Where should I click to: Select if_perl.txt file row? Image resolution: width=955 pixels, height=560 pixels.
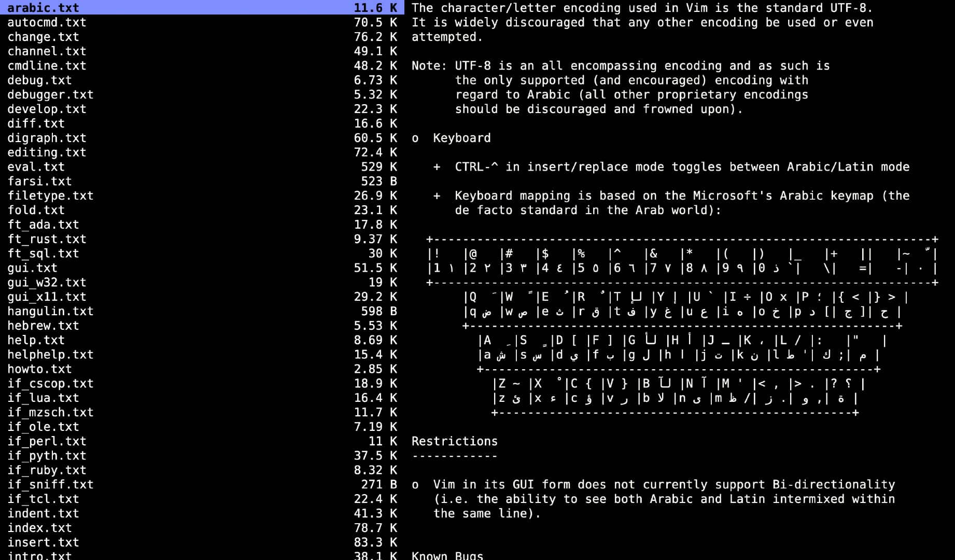click(202, 441)
